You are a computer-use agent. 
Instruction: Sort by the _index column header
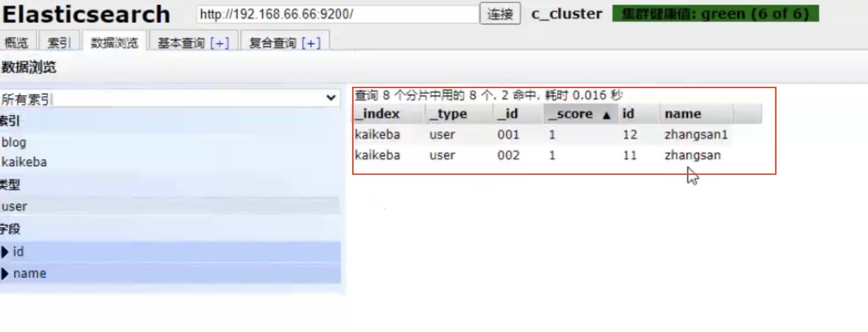[x=389, y=114]
